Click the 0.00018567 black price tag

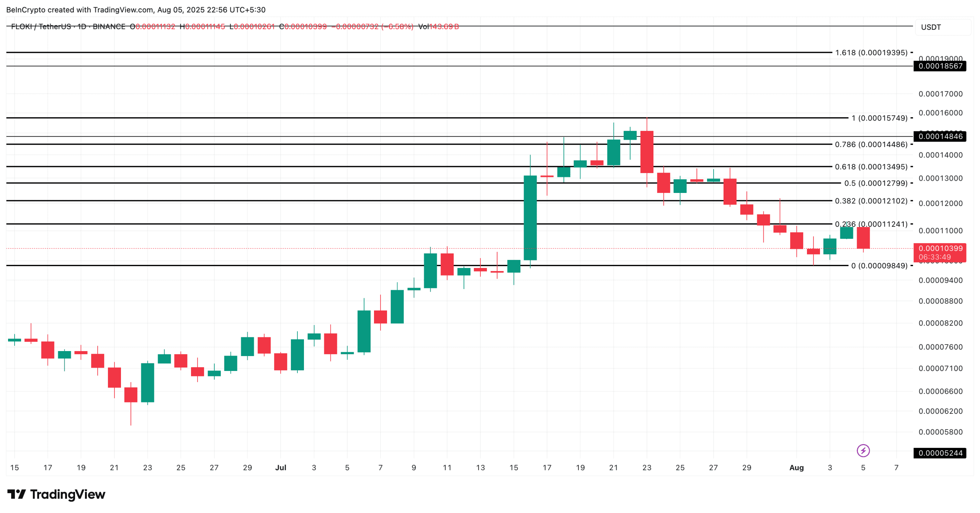(x=940, y=66)
